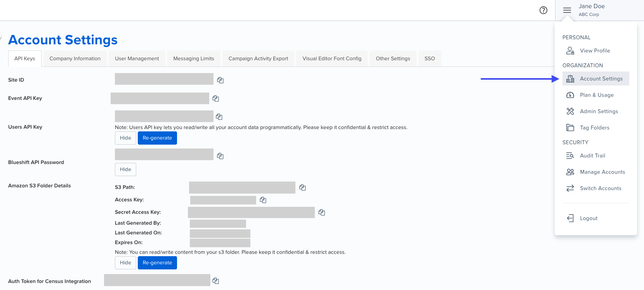
Task: Re-generate the Users API Key
Action: pyautogui.click(x=157, y=138)
